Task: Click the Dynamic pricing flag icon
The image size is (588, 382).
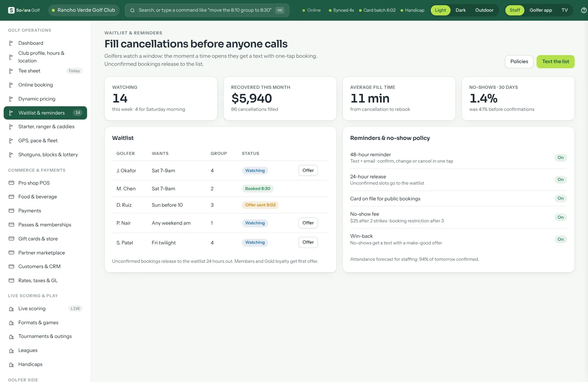Action: (11, 99)
